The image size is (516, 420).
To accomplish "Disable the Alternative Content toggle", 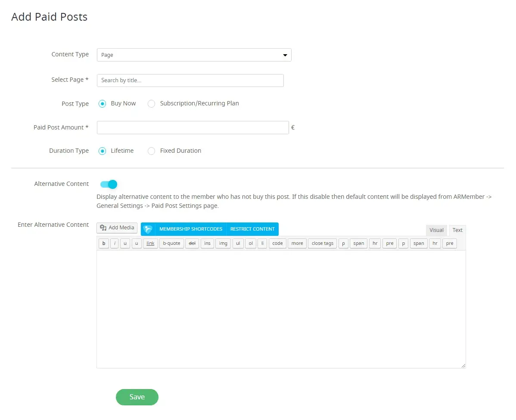I will (109, 184).
